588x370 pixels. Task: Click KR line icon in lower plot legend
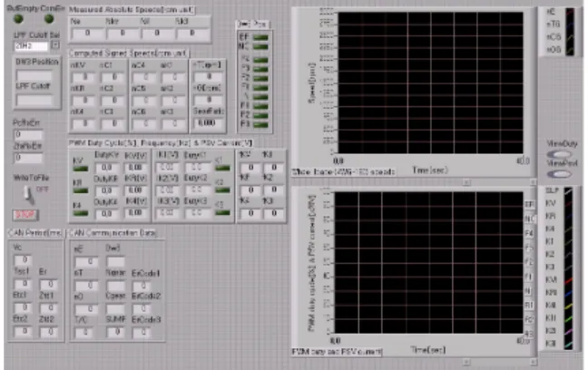tap(569, 217)
